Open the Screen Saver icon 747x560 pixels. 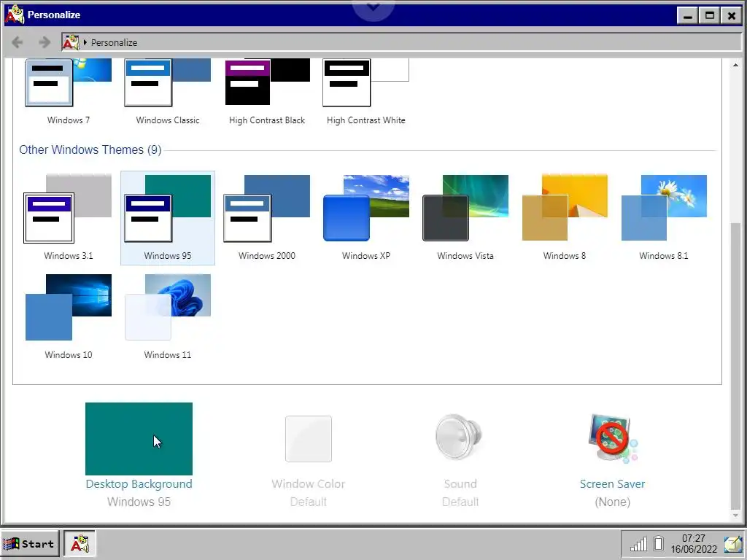coord(613,438)
